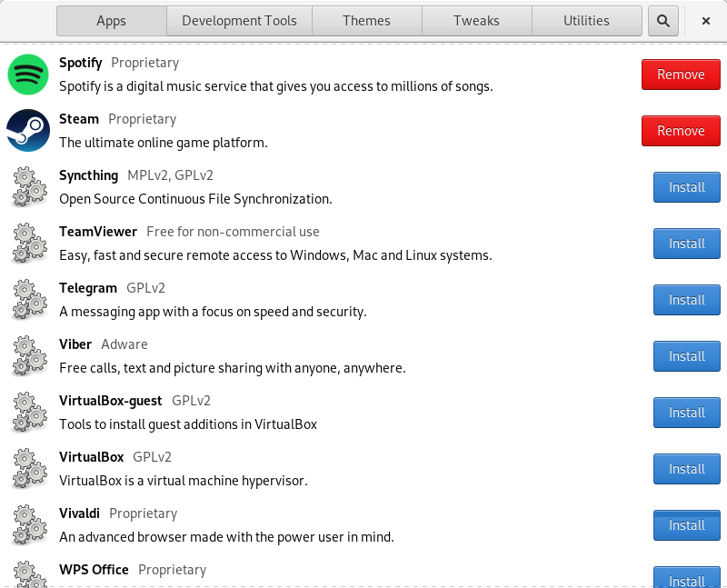Install VirtualBox hypervisor
Image resolution: width=727 pixels, height=588 pixels.
(x=687, y=469)
